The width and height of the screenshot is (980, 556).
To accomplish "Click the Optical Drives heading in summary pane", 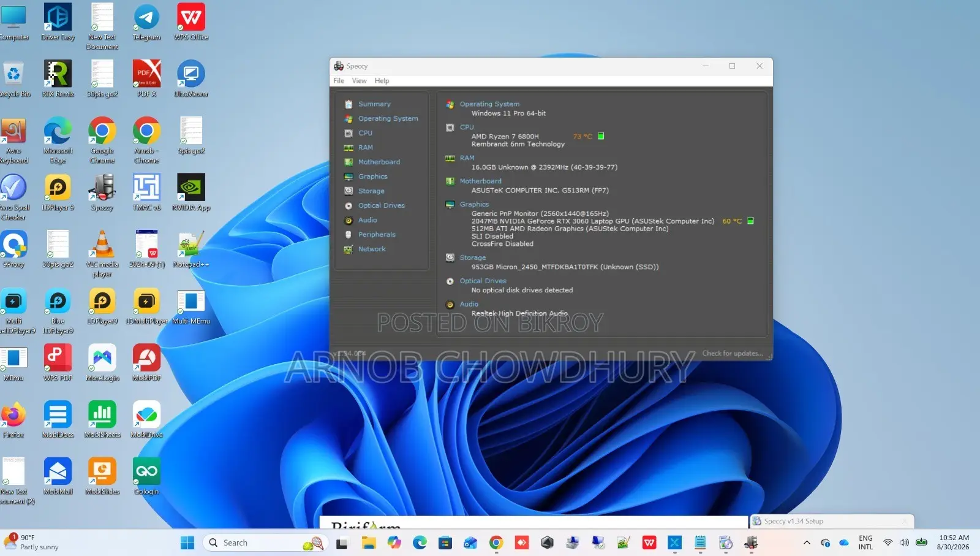I will click(483, 281).
